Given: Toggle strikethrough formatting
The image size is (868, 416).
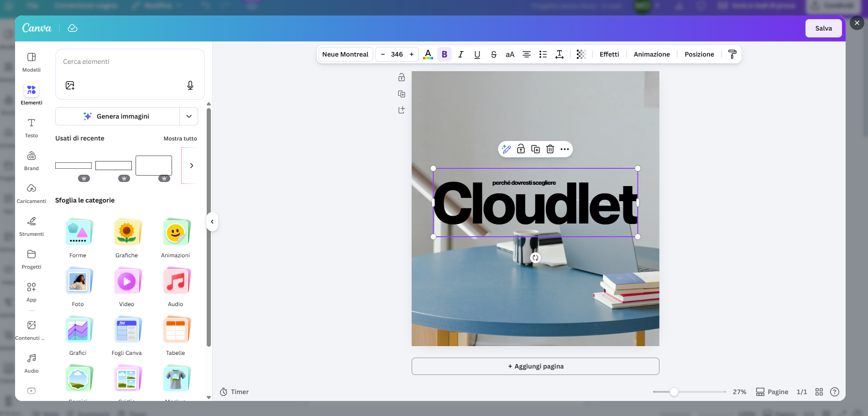Looking at the screenshot, I should coord(494,54).
